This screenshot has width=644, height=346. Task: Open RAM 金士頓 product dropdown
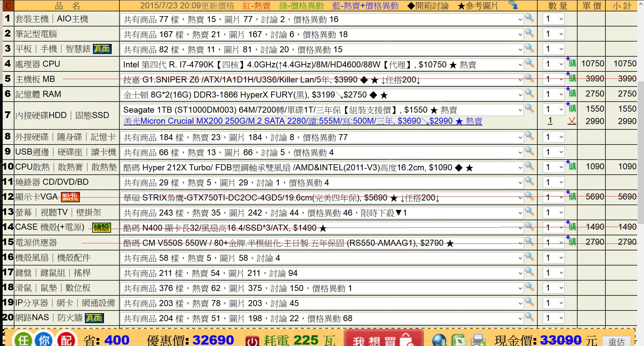click(322, 95)
